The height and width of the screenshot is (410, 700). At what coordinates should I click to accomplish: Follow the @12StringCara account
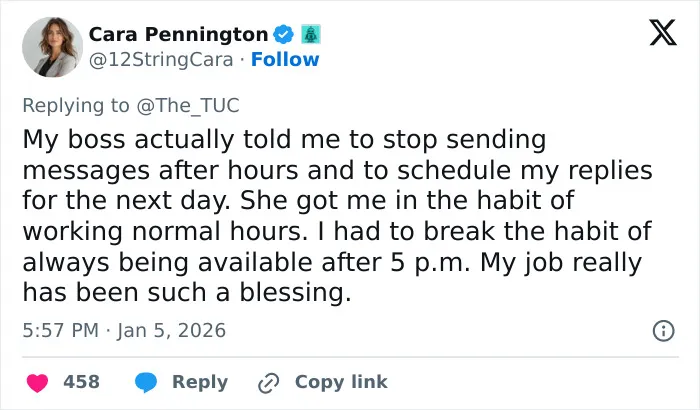(285, 59)
